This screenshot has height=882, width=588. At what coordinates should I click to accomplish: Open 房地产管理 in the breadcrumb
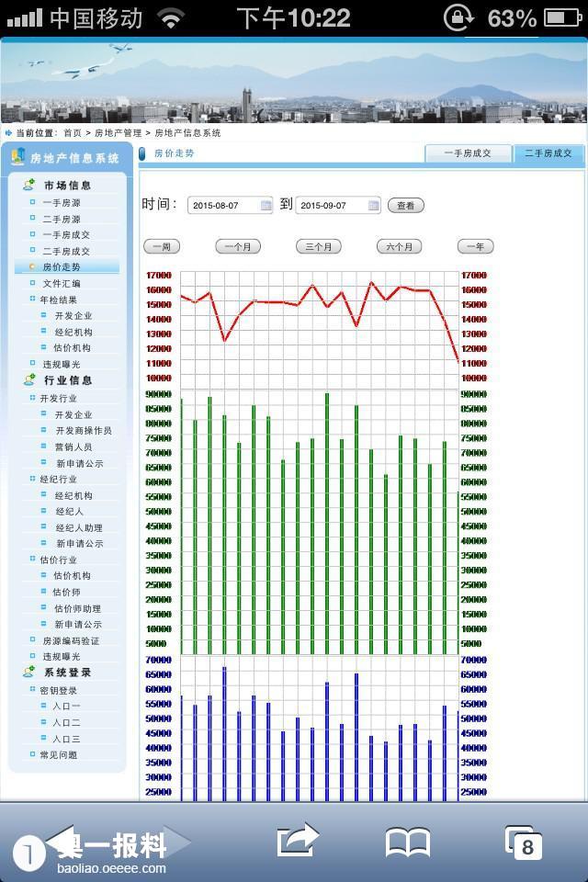119,133
